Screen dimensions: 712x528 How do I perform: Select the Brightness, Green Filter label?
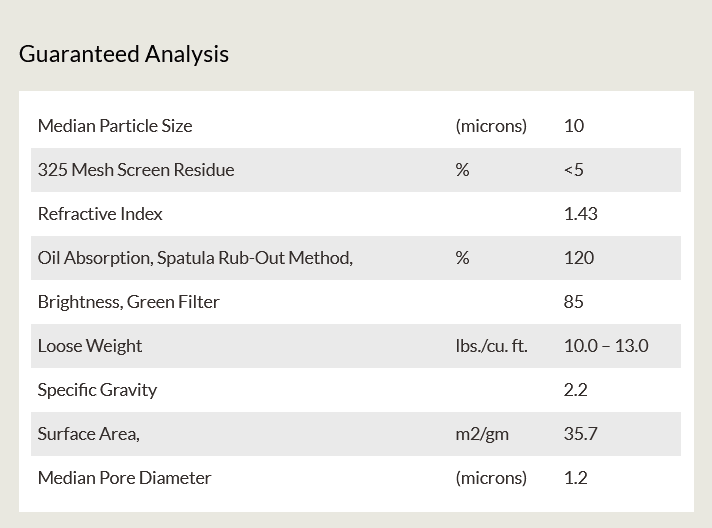[129, 302]
